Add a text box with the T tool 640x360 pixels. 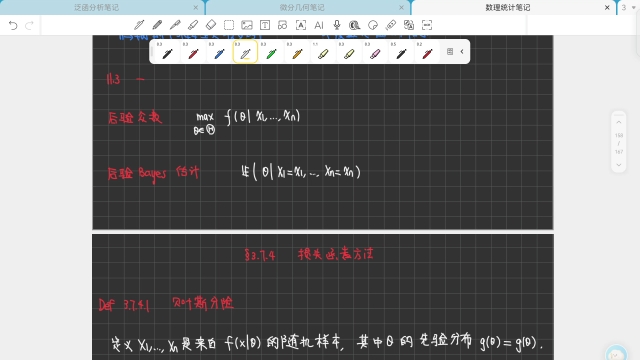tap(265, 25)
